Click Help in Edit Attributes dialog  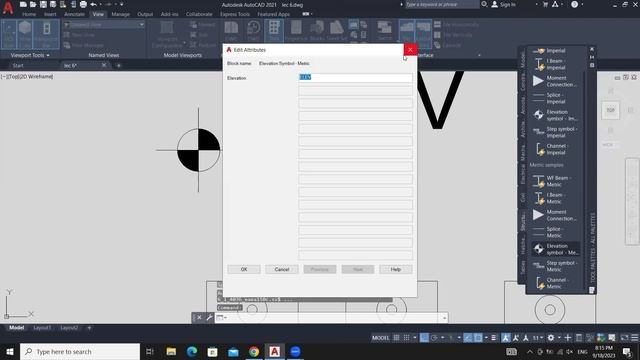point(396,269)
